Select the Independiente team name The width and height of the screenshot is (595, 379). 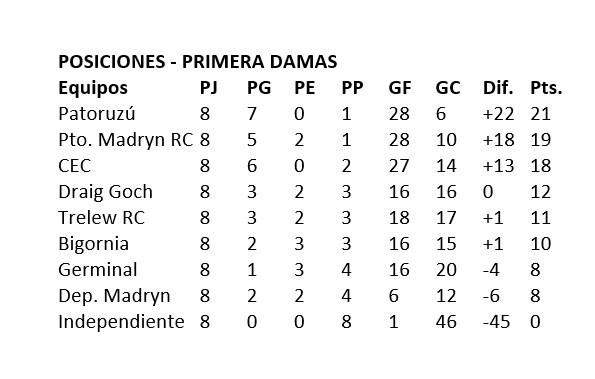pyautogui.click(x=121, y=322)
